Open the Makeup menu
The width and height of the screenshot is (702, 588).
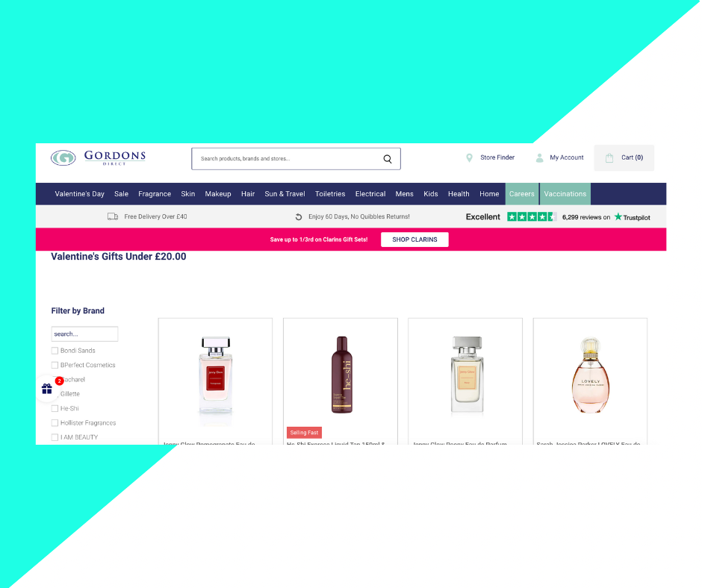[218, 194]
